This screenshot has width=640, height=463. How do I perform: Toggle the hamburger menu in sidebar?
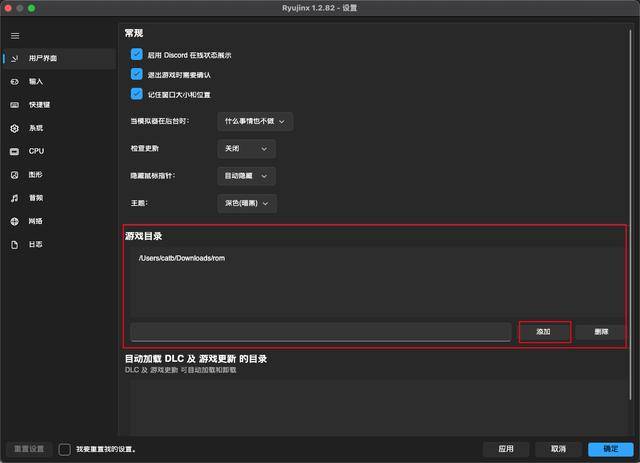point(15,36)
